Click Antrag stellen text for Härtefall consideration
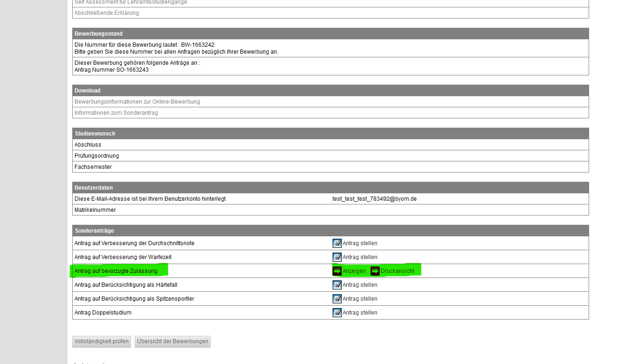Image resolution: width=622 pixels, height=364 pixels. point(360,285)
